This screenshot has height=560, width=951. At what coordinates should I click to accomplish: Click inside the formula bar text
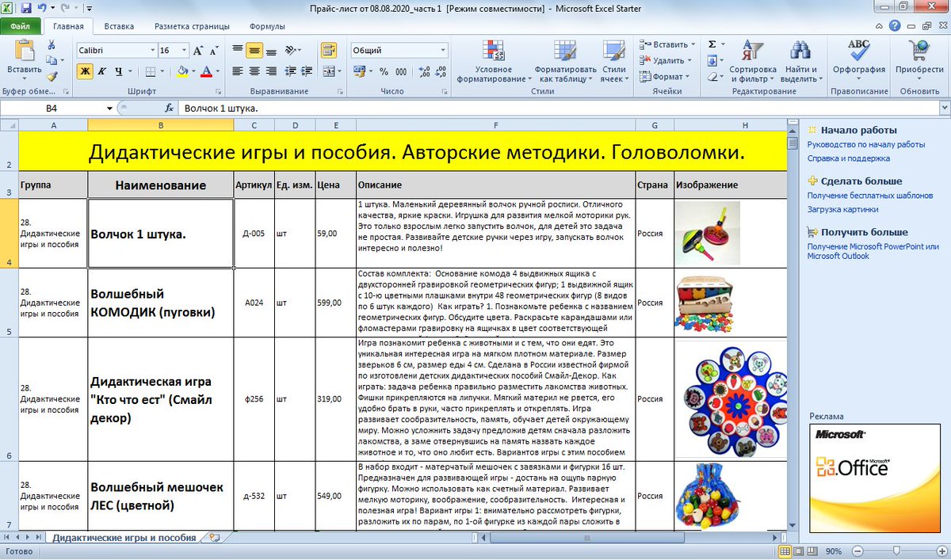pos(559,108)
